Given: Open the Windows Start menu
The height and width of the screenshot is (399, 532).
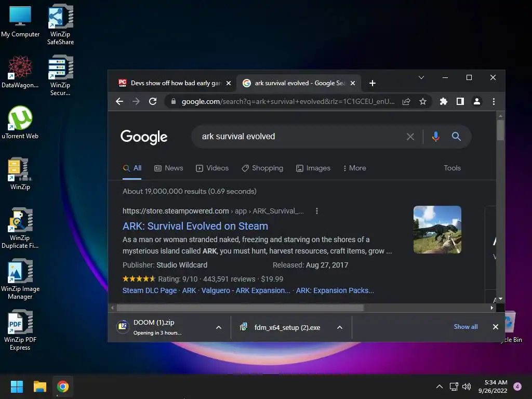Looking at the screenshot, I should [17, 387].
